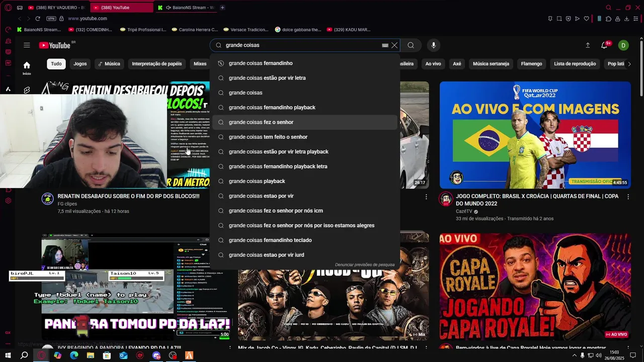Select the Música filter chip
This screenshot has width=644, height=362.
point(109,64)
